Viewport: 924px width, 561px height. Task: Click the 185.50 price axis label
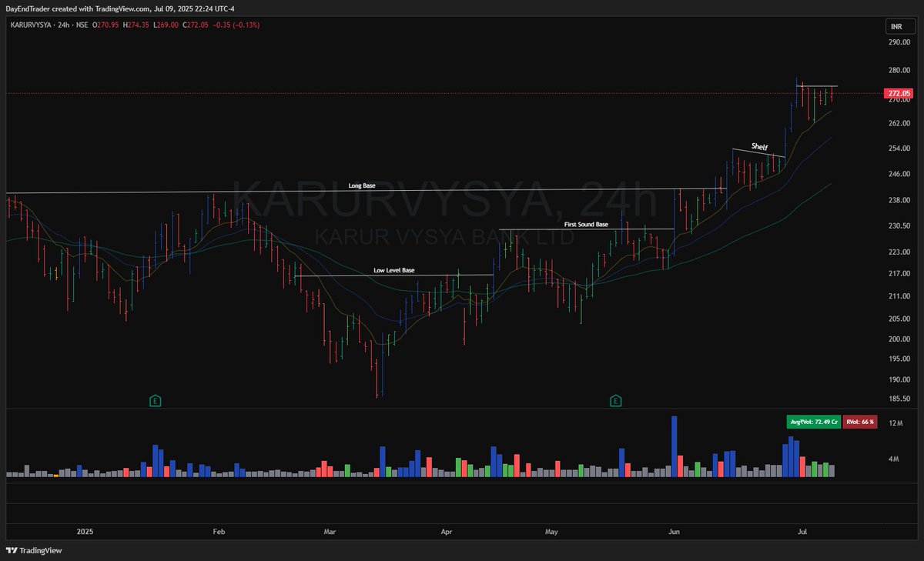tap(899, 399)
